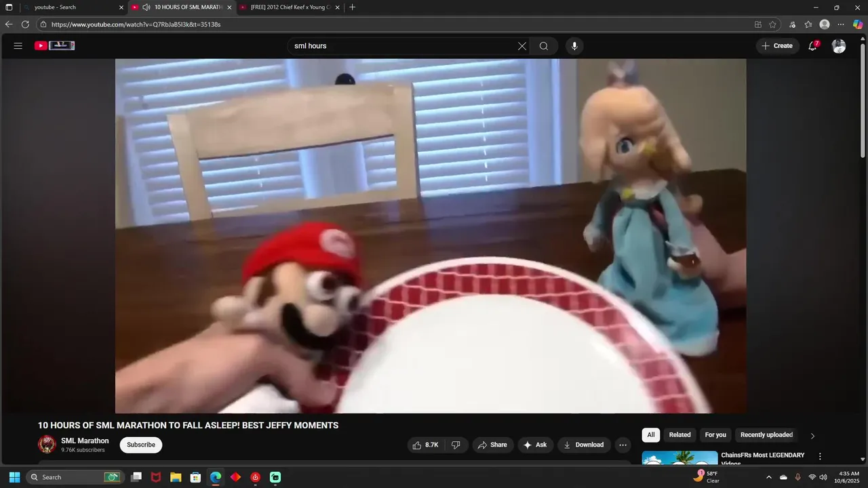868x488 pixels.
Task: Open the Copilot sidebar
Action: pos(858,24)
